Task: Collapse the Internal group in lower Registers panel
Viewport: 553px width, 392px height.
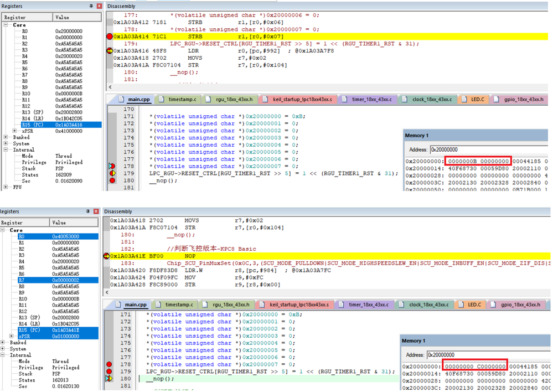Action: coord(2,355)
